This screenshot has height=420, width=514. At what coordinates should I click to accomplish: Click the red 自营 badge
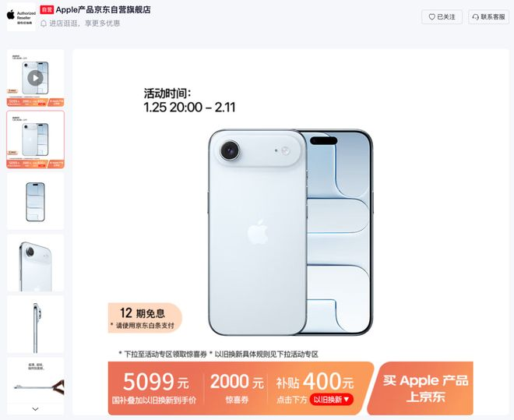47,10
